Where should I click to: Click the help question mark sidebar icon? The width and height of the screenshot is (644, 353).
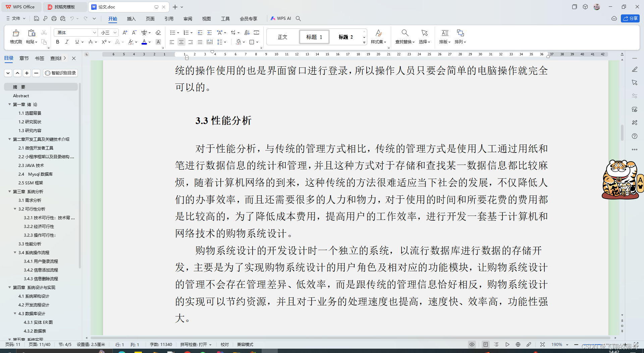tap(634, 136)
